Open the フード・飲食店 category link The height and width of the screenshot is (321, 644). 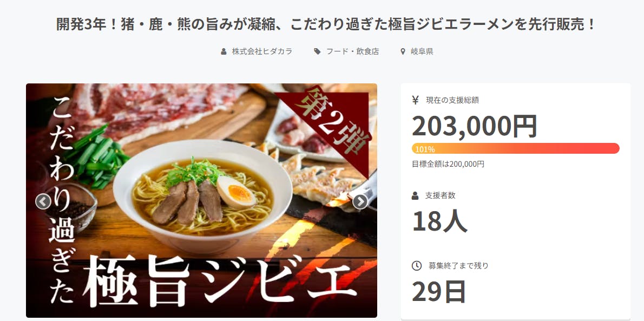tap(352, 51)
